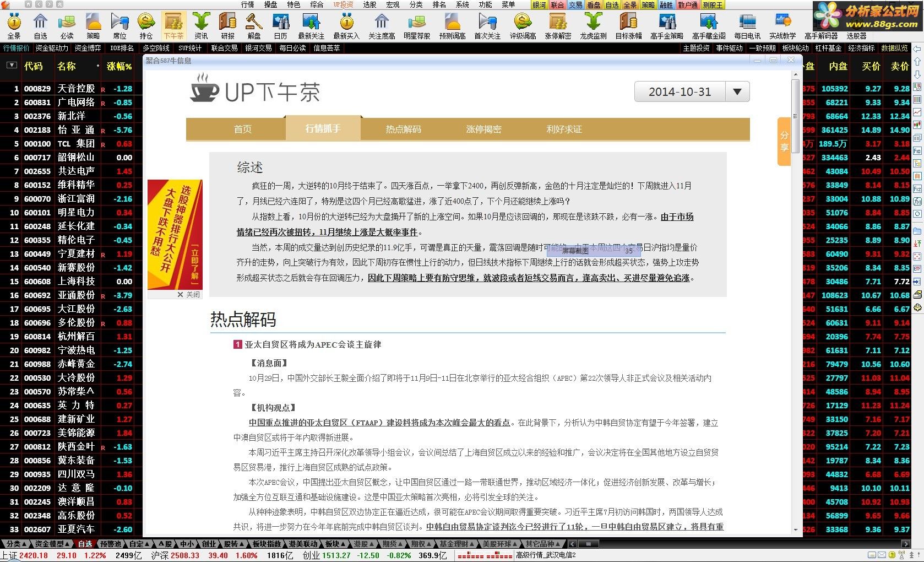Open the 每日电讯 toolbar icon
The width and height of the screenshot is (924, 562).
pyautogui.click(x=747, y=26)
